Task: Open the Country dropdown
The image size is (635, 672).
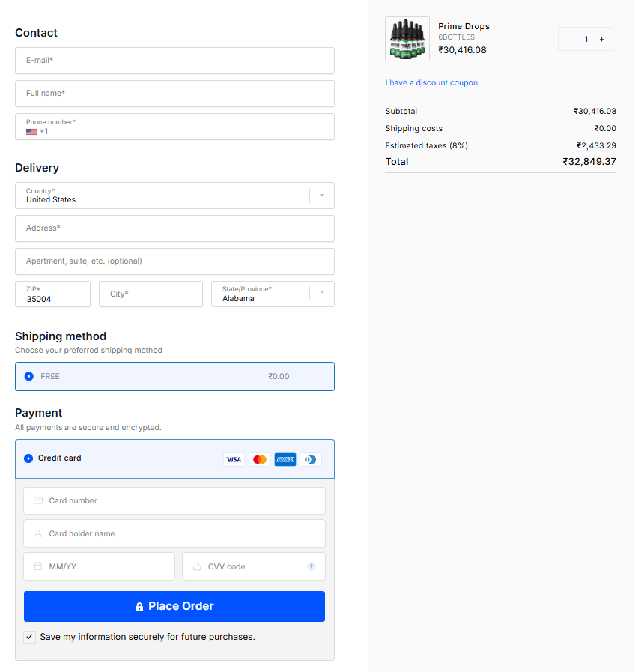Action: point(321,196)
